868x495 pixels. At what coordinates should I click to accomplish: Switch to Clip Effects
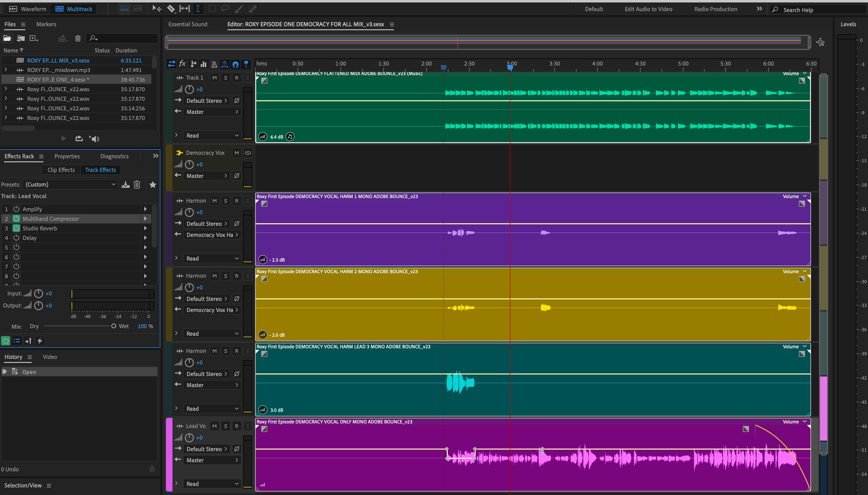pyautogui.click(x=61, y=170)
